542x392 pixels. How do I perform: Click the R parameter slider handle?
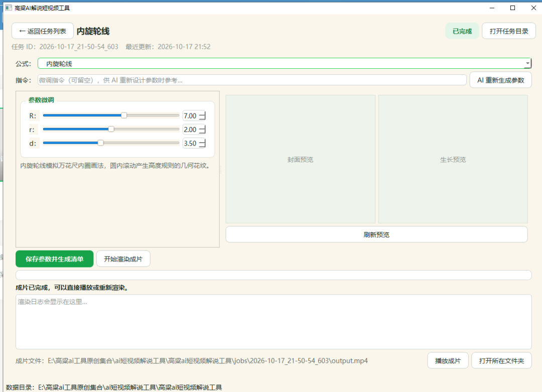click(124, 115)
